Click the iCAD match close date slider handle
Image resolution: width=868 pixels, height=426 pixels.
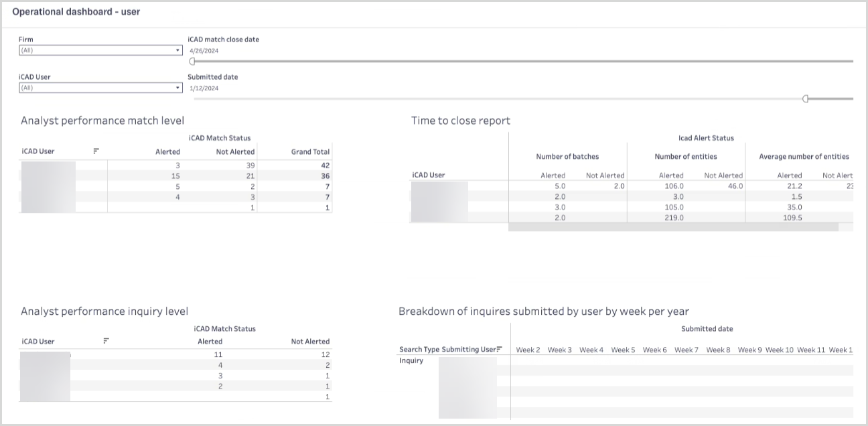point(193,61)
